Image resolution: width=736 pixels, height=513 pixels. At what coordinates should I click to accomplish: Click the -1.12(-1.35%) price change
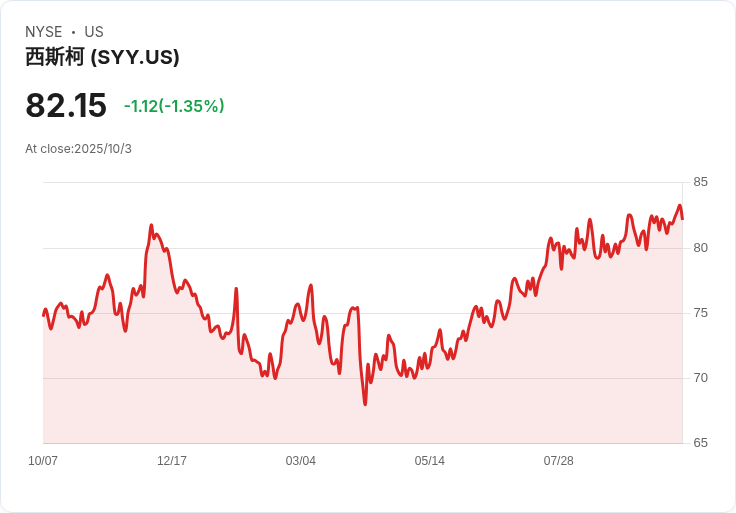coord(174,106)
